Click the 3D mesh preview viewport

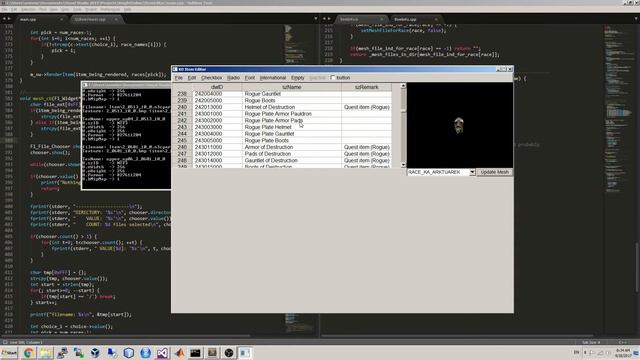460,125
